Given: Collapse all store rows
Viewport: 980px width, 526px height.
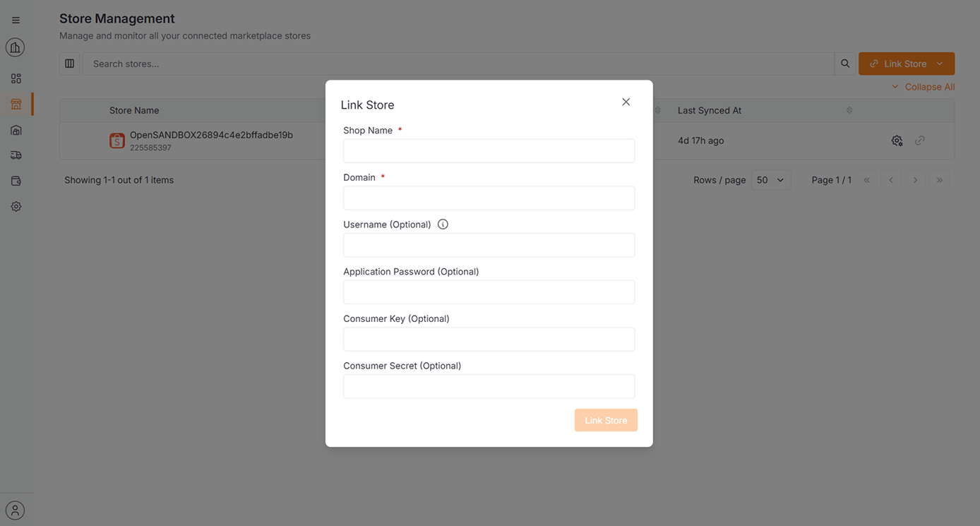Looking at the screenshot, I should point(922,87).
